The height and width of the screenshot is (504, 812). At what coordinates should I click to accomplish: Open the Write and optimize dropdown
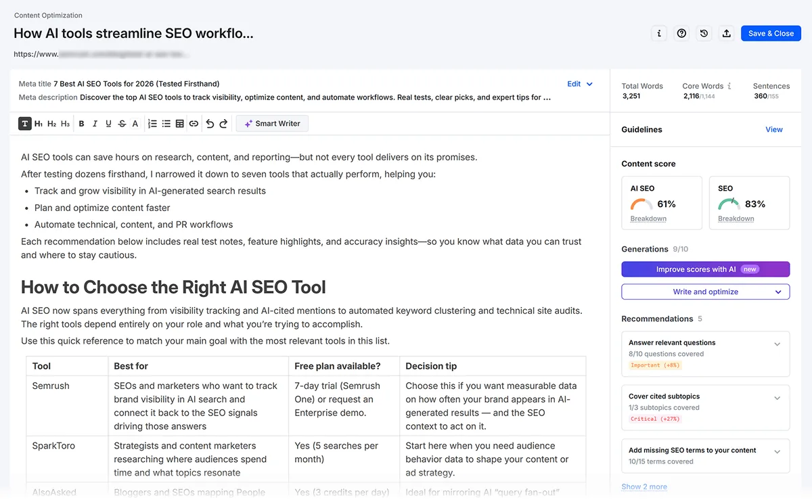tap(706, 292)
